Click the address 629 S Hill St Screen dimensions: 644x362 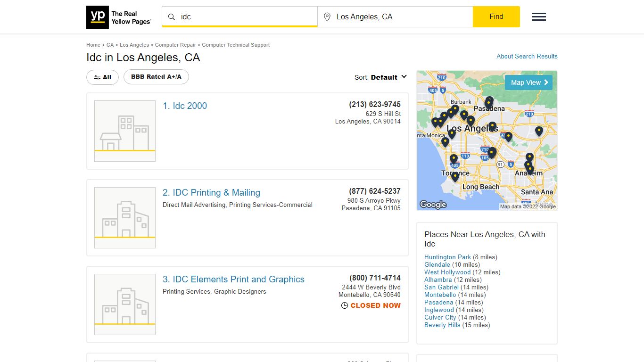tap(383, 114)
